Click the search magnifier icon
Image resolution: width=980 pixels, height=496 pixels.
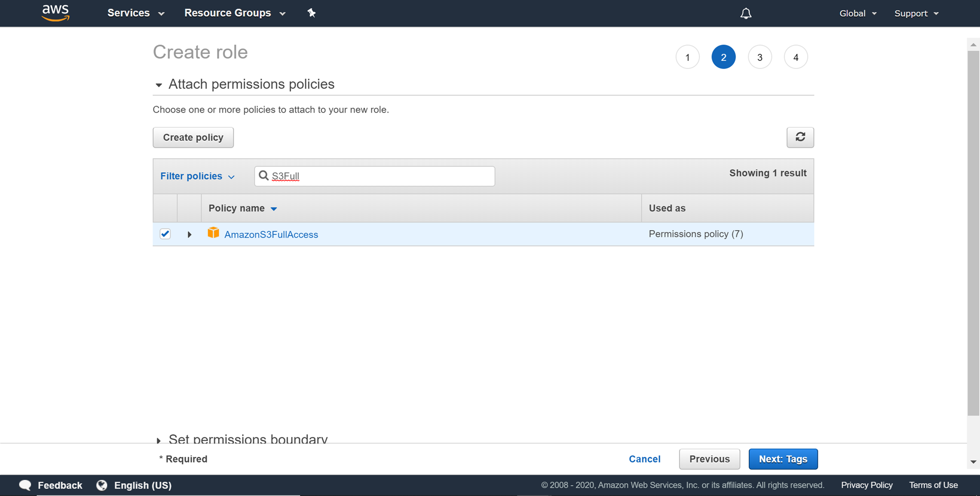tap(264, 176)
